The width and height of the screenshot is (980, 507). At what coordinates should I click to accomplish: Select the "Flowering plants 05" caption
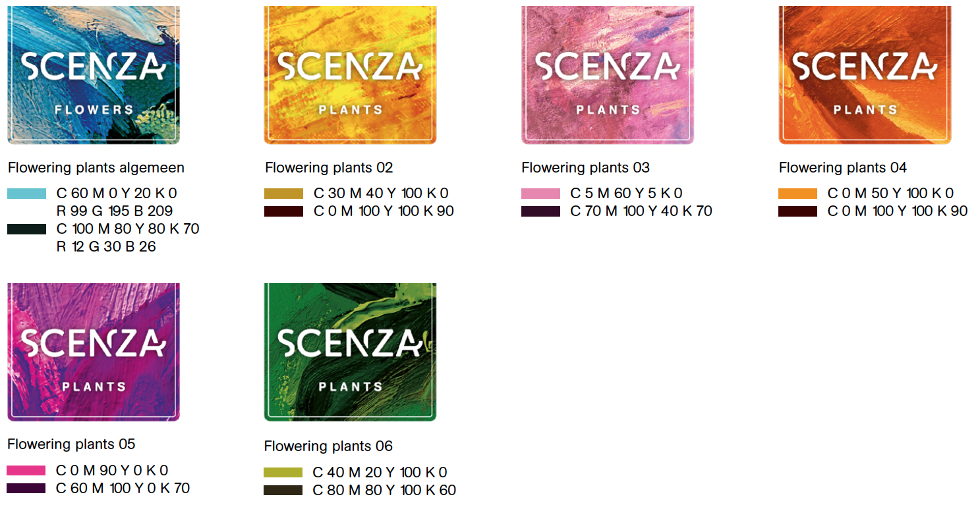pyautogui.click(x=71, y=444)
